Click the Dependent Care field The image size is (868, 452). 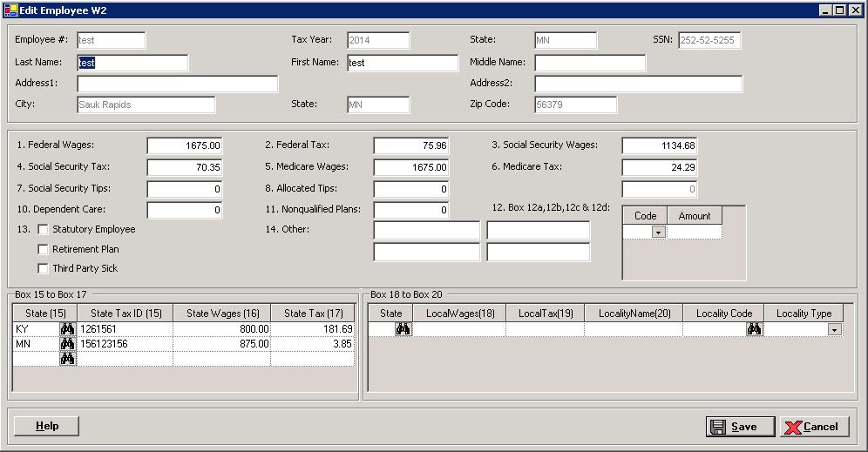pos(185,210)
